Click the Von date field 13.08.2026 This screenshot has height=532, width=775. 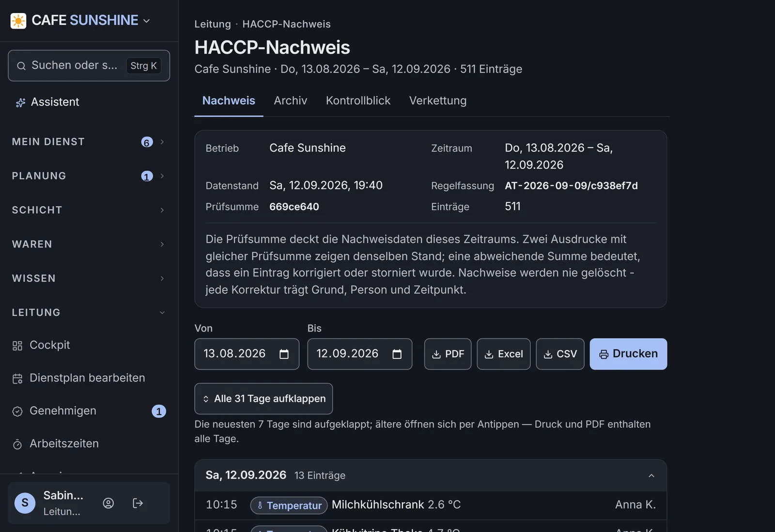[247, 354]
